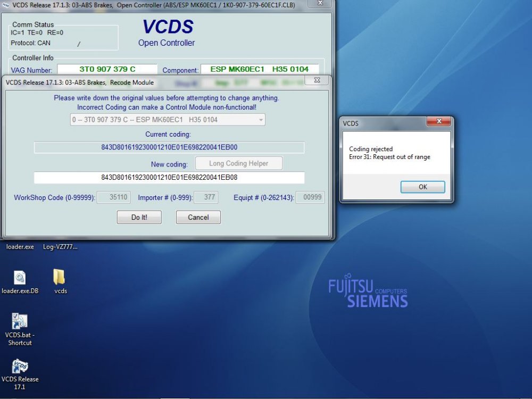Image resolution: width=532 pixels, height=399 pixels.
Task: Close the VCDS error message box
Action: tap(439, 121)
